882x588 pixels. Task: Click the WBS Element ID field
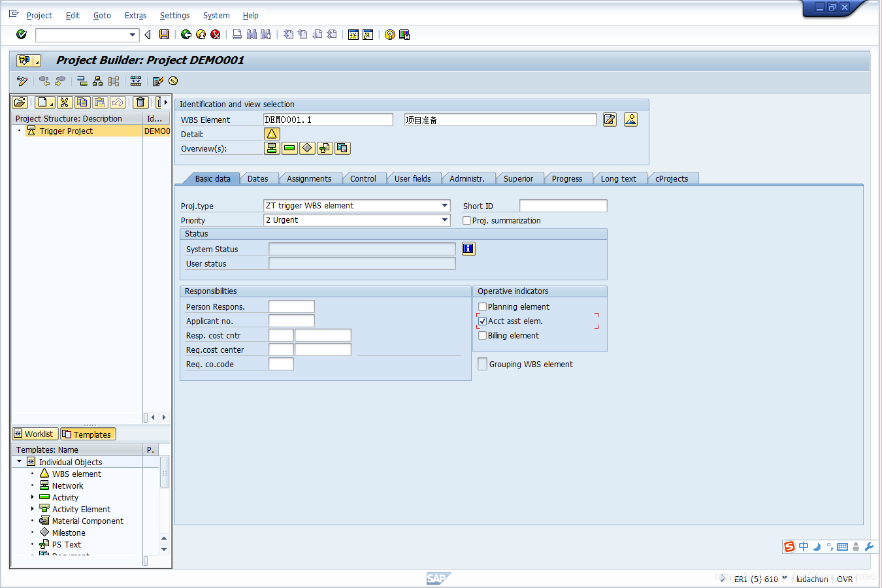click(328, 120)
